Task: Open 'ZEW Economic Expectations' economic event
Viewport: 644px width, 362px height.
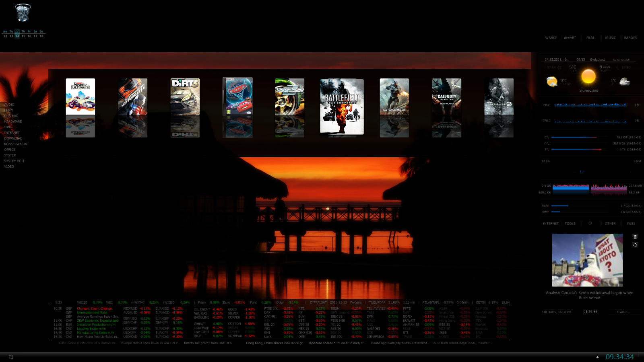Action: (x=98, y=321)
